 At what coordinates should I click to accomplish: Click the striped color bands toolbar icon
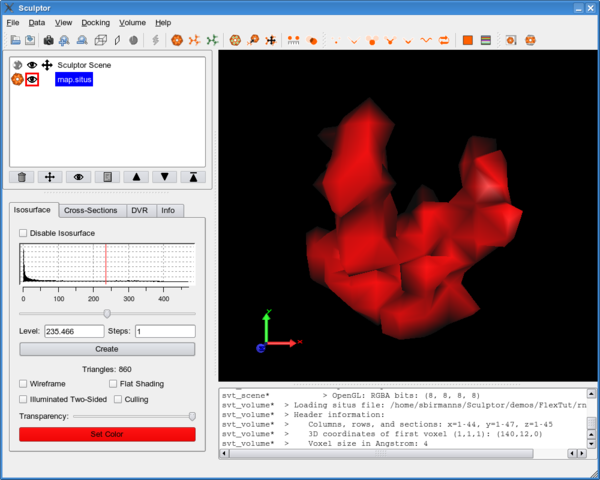[x=486, y=40]
